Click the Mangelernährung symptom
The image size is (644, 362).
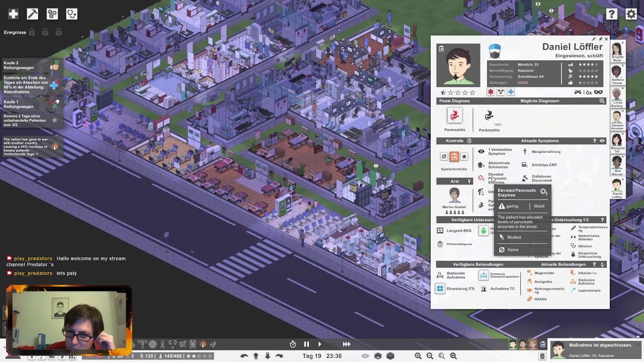(x=541, y=151)
